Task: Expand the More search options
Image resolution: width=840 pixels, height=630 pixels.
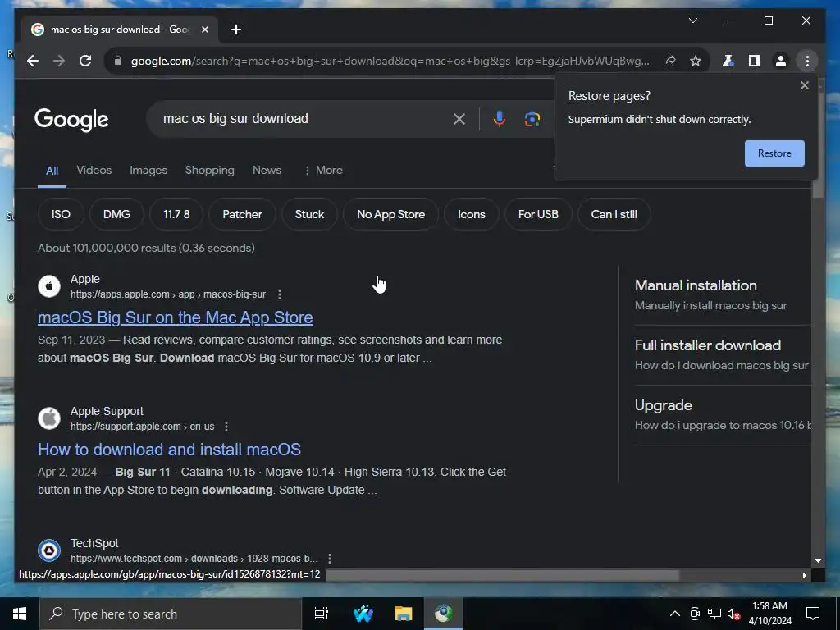Action: click(x=323, y=171)
